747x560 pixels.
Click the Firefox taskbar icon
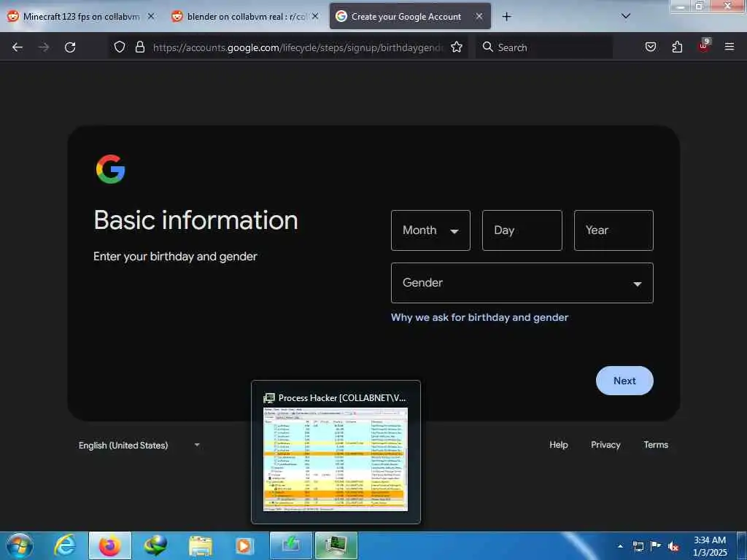click(110, 545)
